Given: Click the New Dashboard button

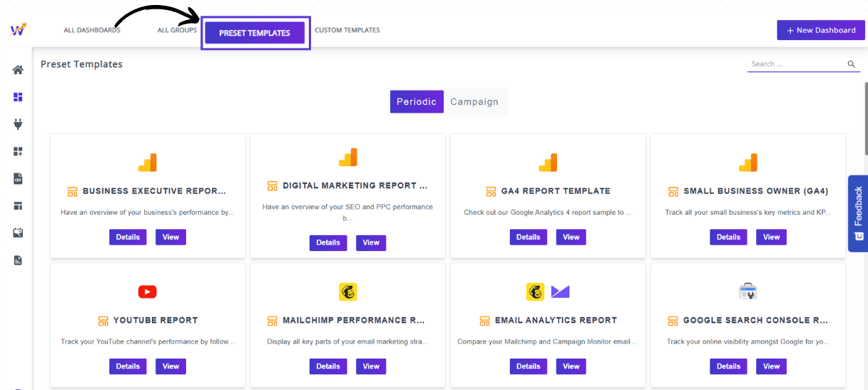Looking at the screenshot, I should click(820, 30).
